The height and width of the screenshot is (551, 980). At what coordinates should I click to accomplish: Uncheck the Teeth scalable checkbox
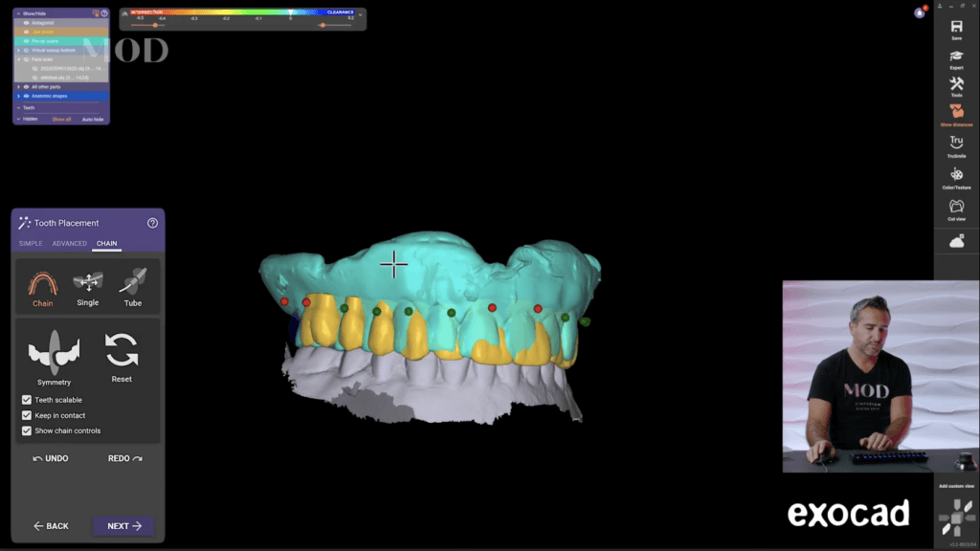pyautogui.click(x=26, y=400)
